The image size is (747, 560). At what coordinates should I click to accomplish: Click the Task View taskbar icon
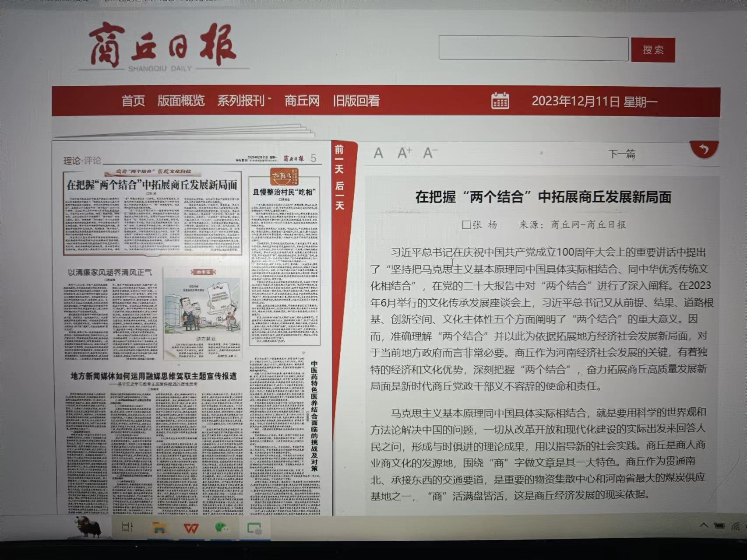point(127,528)
